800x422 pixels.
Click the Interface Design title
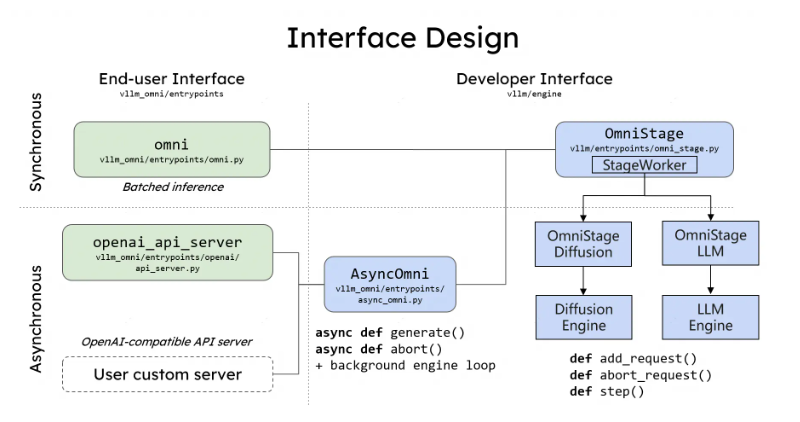pyautogui.click(x=402, y=38)
